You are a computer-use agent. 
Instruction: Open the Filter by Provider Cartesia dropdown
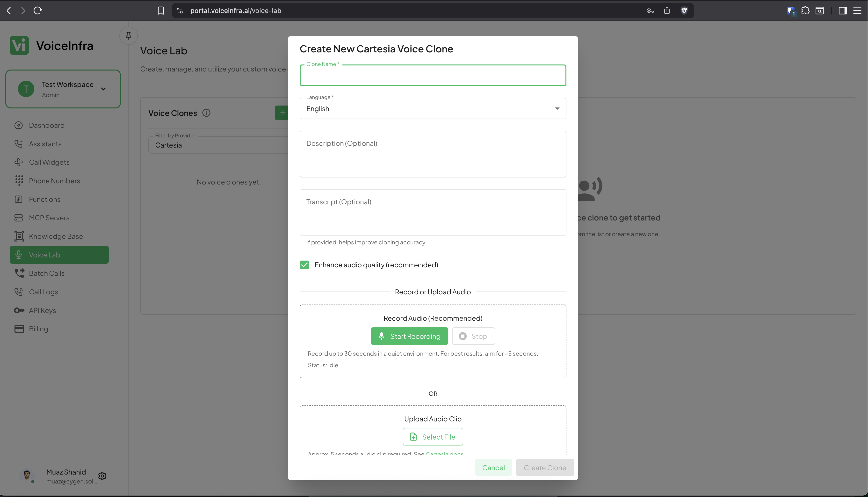[218, 145]
